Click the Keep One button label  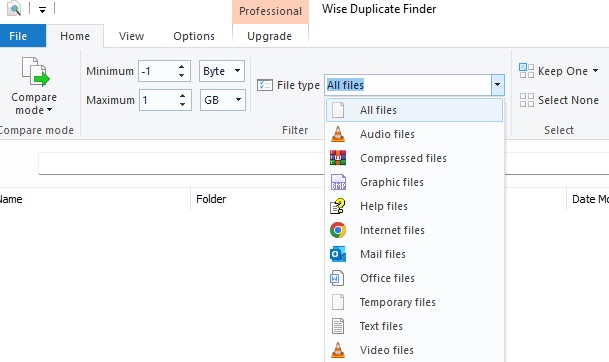(x=563, y=71)
